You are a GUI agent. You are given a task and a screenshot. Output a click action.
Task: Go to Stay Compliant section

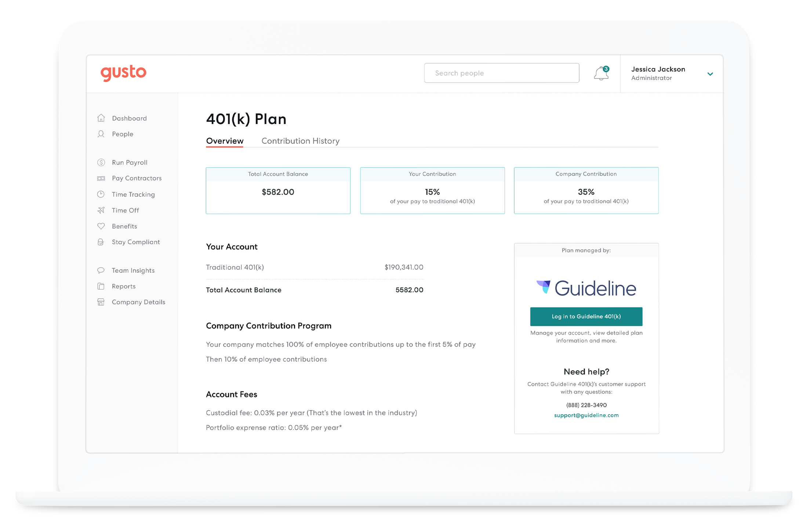(136, 242)
